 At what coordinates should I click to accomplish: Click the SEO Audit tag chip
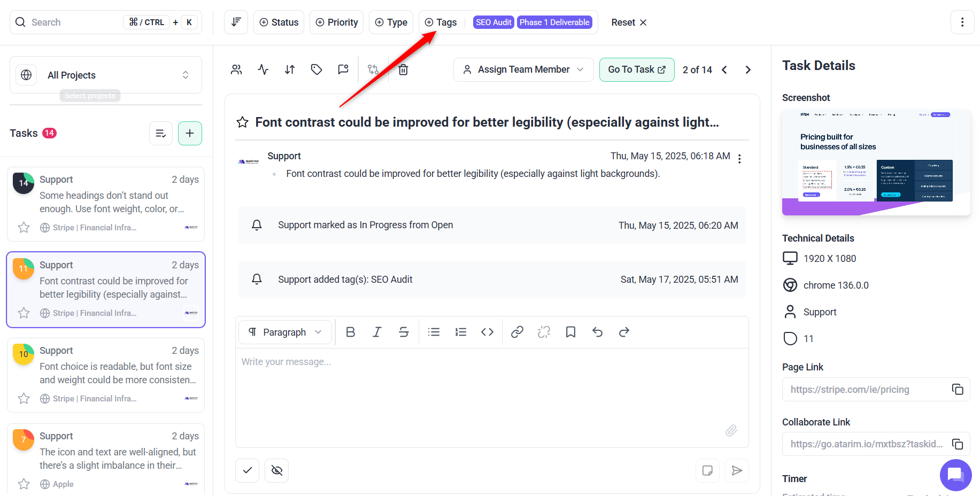493,22
